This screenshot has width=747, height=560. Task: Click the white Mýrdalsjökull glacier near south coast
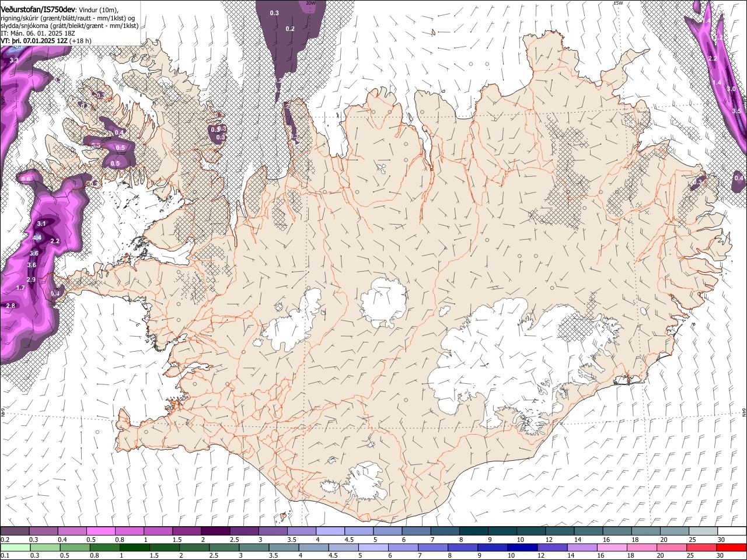tap(366, 482)
